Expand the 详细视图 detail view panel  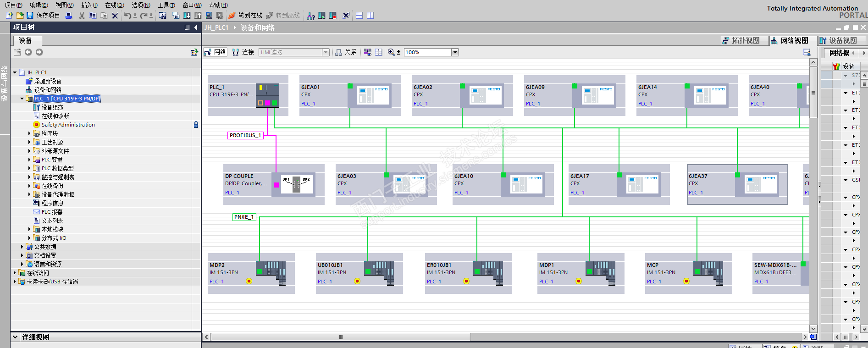point(15,337)
